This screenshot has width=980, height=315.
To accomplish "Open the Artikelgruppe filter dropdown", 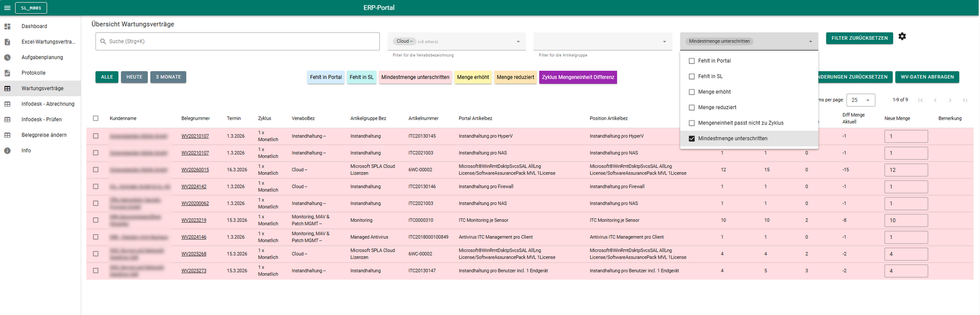I will [x=664, y=42].
